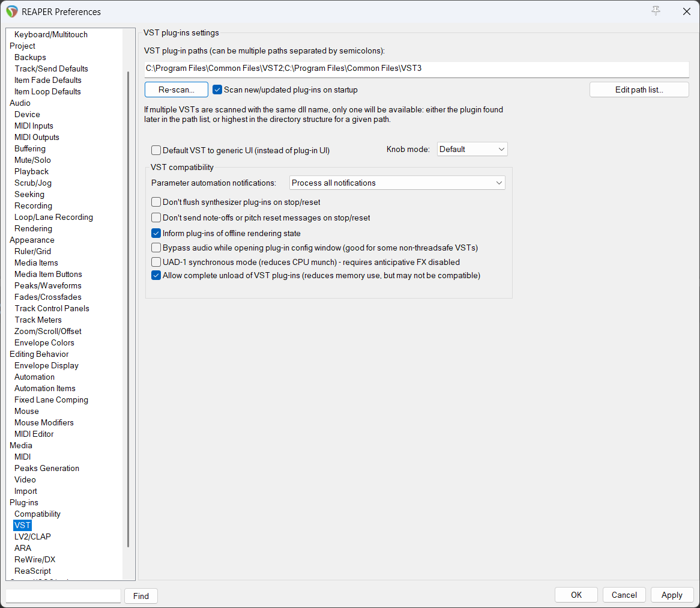Select Editing Behavior category
Viewport: 700px width, 608px height.
pyautogui.click(x=39, y=354)
